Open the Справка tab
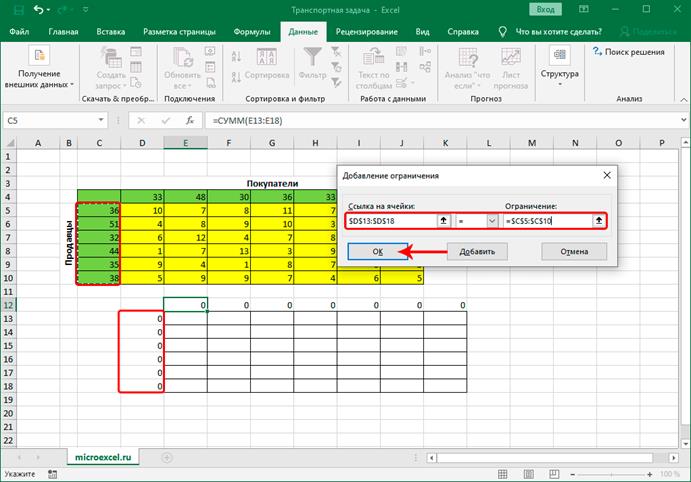This screenshot has width=691, height=482. (x=463, y=32)
